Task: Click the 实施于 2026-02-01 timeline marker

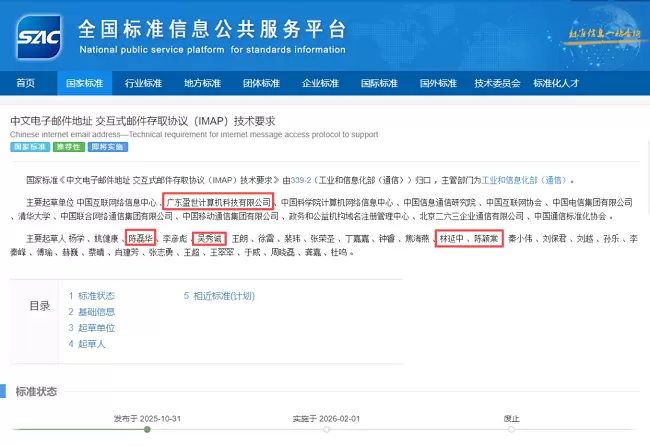Action: pyautogui.click(x=326, y=430)
